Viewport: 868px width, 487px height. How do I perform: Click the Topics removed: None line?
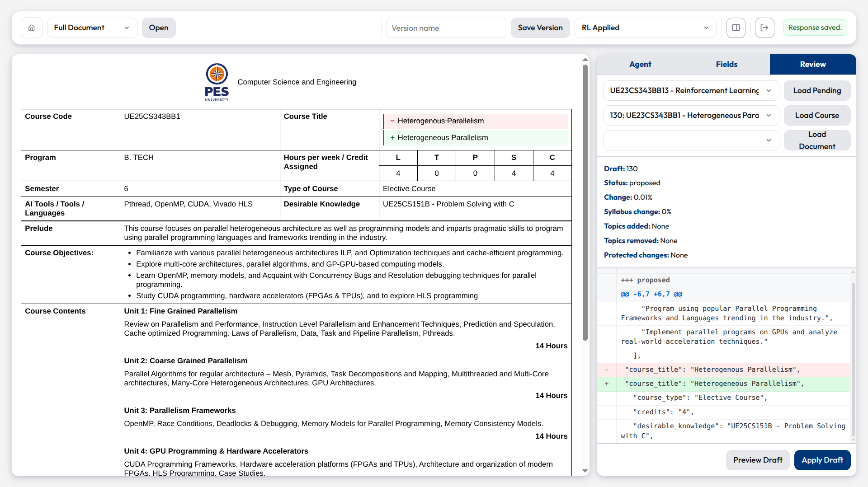click(x=641, y=241)
